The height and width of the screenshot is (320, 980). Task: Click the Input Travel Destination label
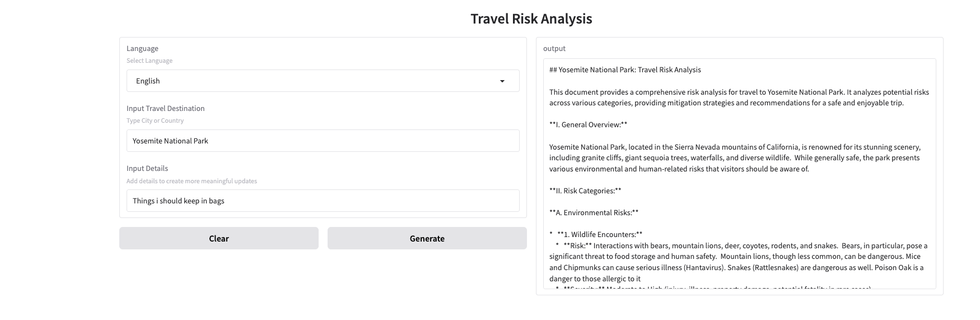click(x=165, y=109)
